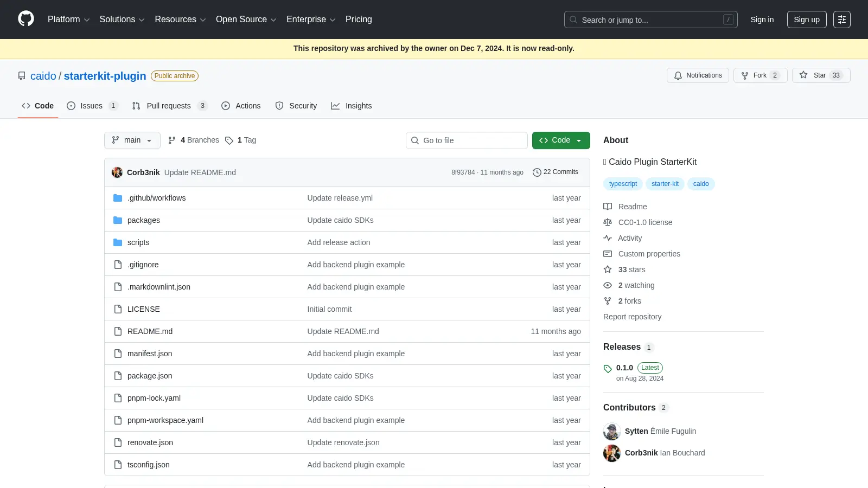868x488 pixels.
Task: Switch to the Pull requests tab
Action: pyautogui.click(x=169, y=106)
